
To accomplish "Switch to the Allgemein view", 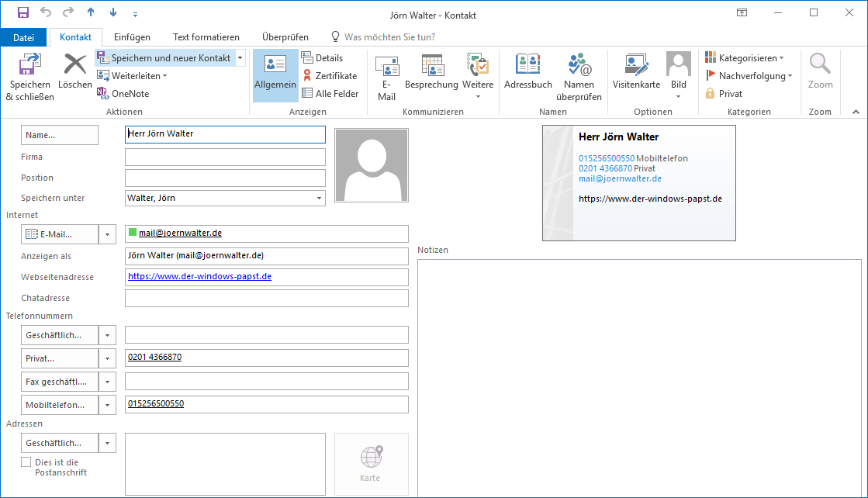I will tap(275, 76).
